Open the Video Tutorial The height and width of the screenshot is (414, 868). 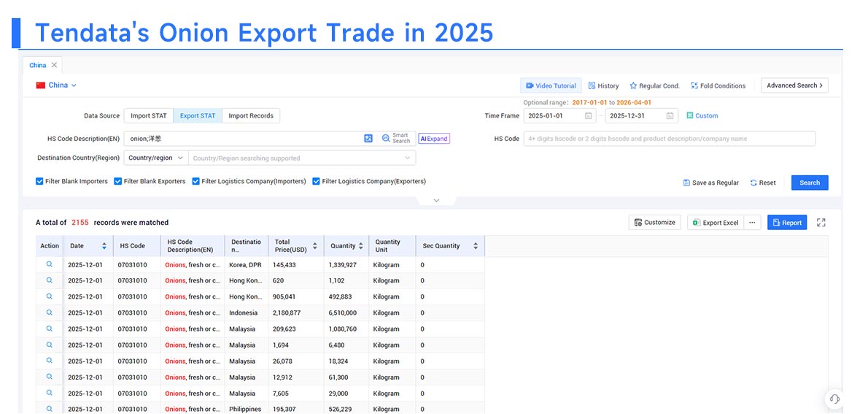pyautogui.click(x=551, y=86)
